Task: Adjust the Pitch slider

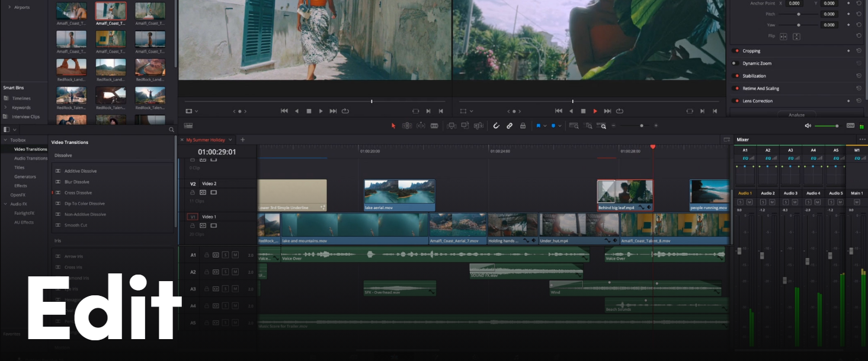Action: click(798, 14)
